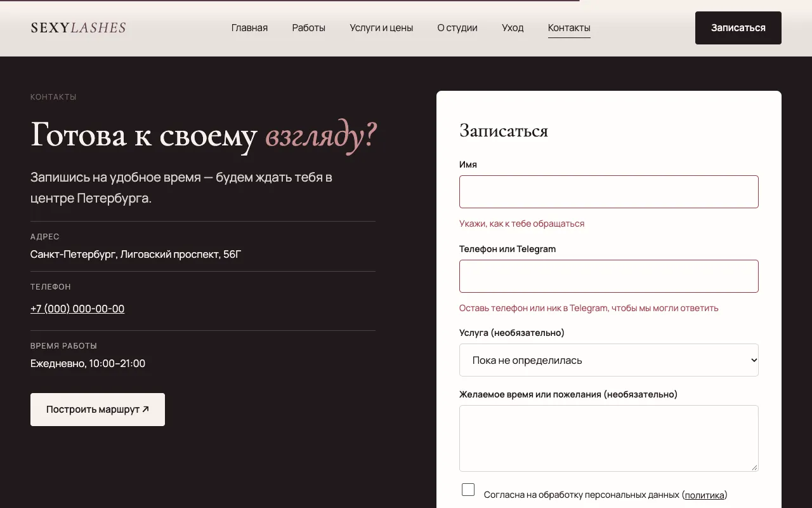Click the 'Желаемое время или пожелания' label

(x=568, y=394)
